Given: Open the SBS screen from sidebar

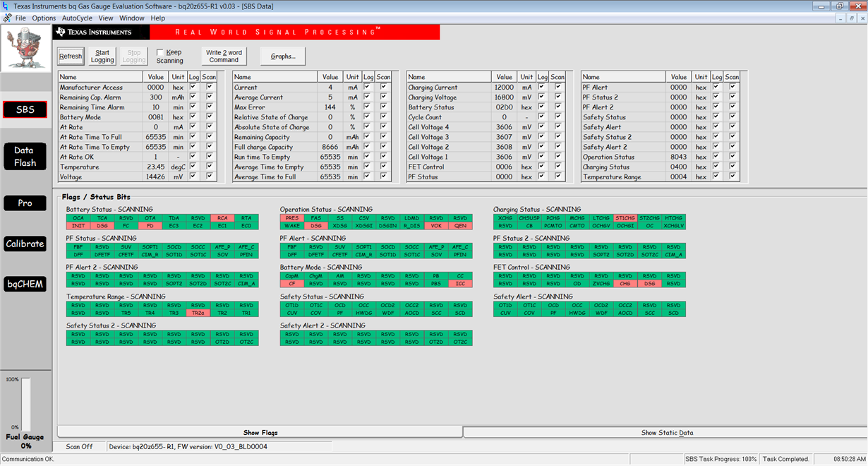Looking at the screenshot, I should (x=25, y=109).
